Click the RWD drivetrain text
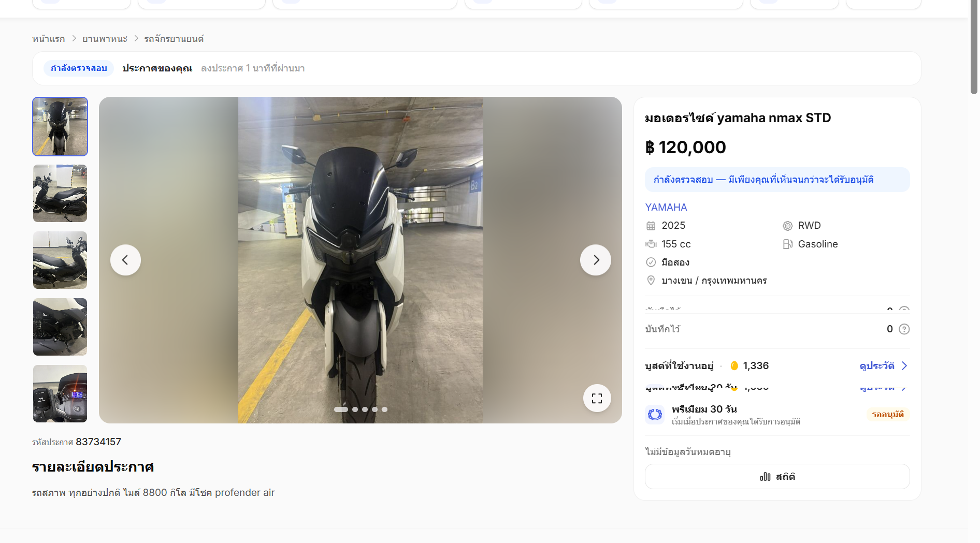The image size is (980, 543). tap(810, 226)
